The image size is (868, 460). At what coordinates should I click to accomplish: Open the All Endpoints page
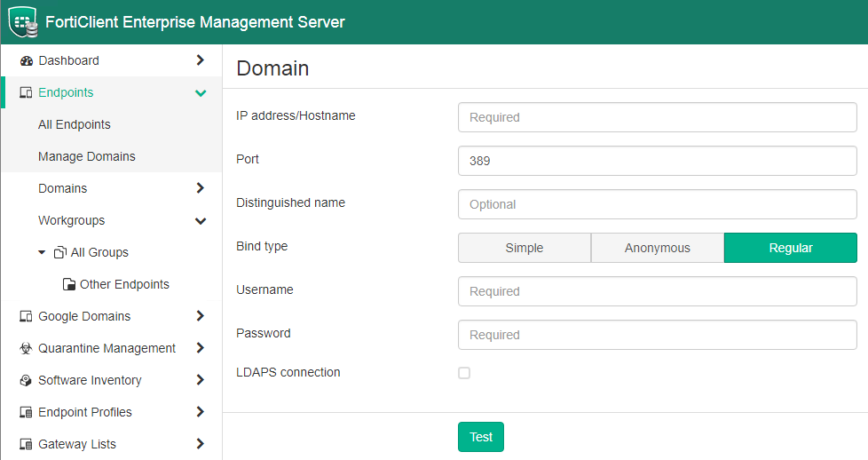pos(75,124)
